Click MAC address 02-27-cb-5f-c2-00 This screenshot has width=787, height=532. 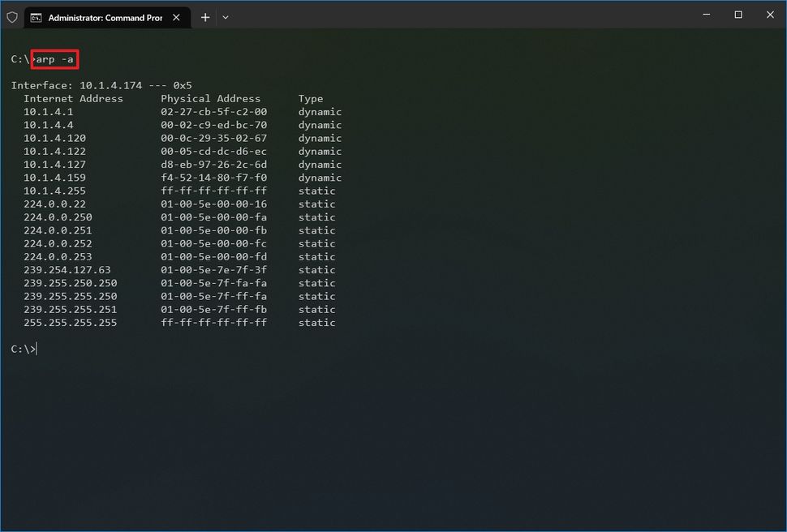(214, 111)
